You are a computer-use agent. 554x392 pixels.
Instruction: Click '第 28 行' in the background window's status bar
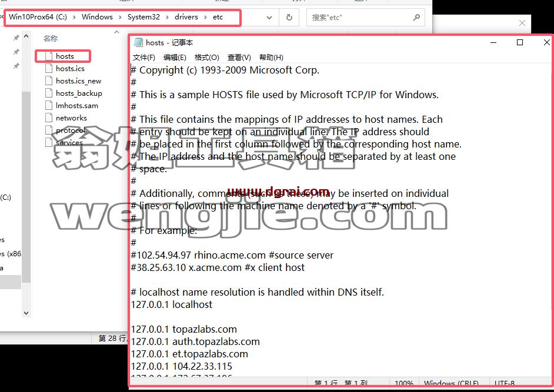pyautogui.click(x=112, y=339)
